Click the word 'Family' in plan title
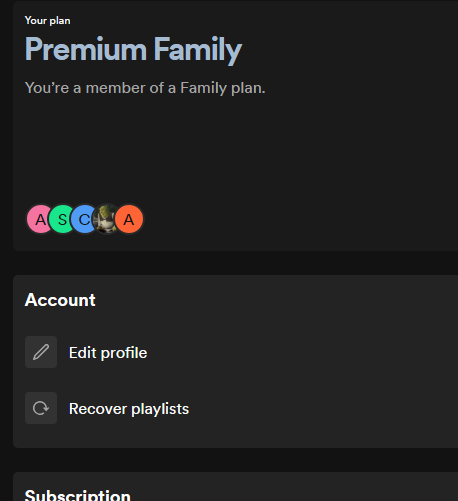 [x=198, y=50]
